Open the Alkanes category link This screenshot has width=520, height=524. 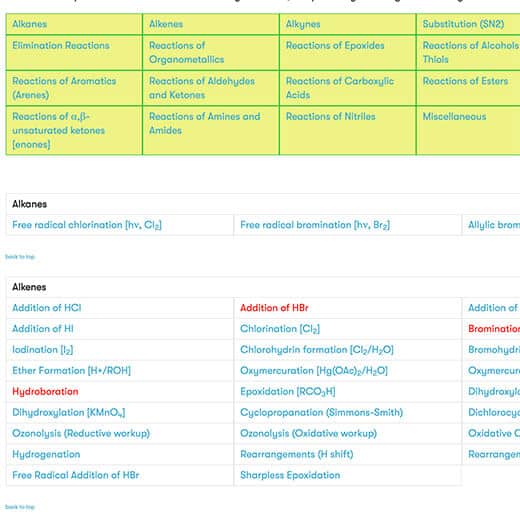point(29,24)
